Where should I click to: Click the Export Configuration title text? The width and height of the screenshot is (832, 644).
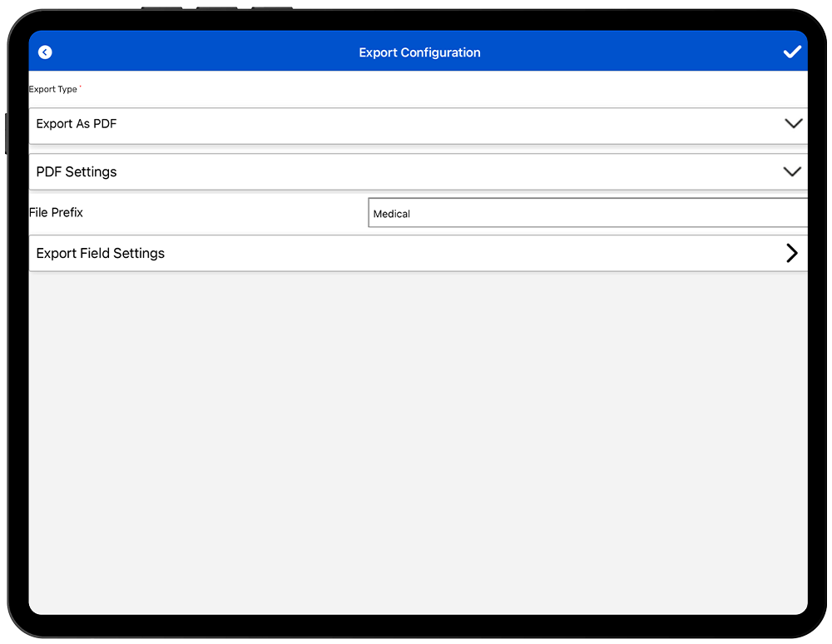click(x=419, y=52)
